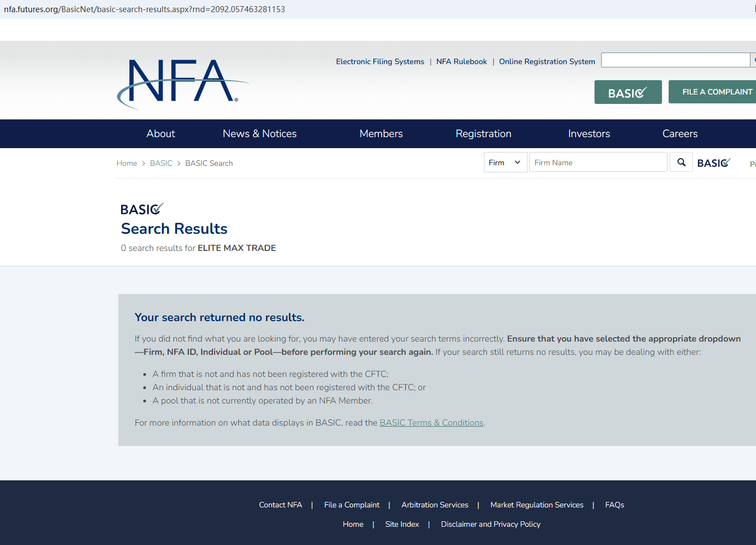Open the BASIC Terms & Conditions link
This screenshot has width=756, height=545.
(x=431, y=423)
